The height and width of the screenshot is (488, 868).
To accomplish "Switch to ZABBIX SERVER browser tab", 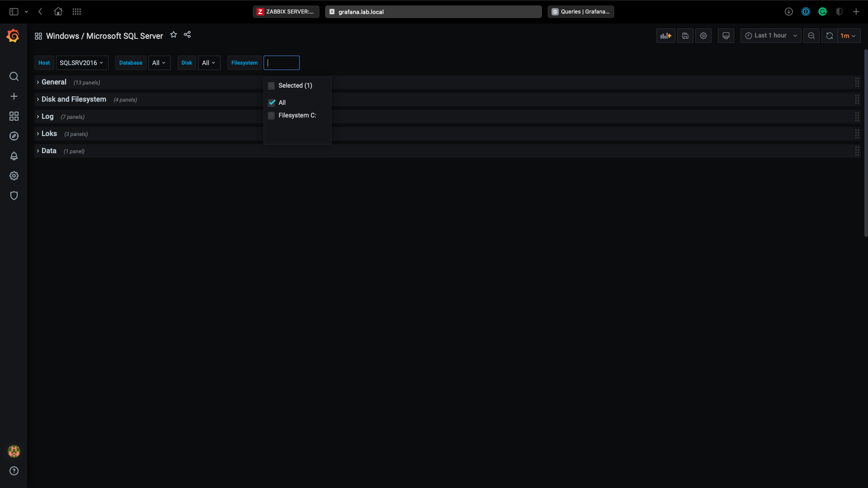I will coord(286,12).
